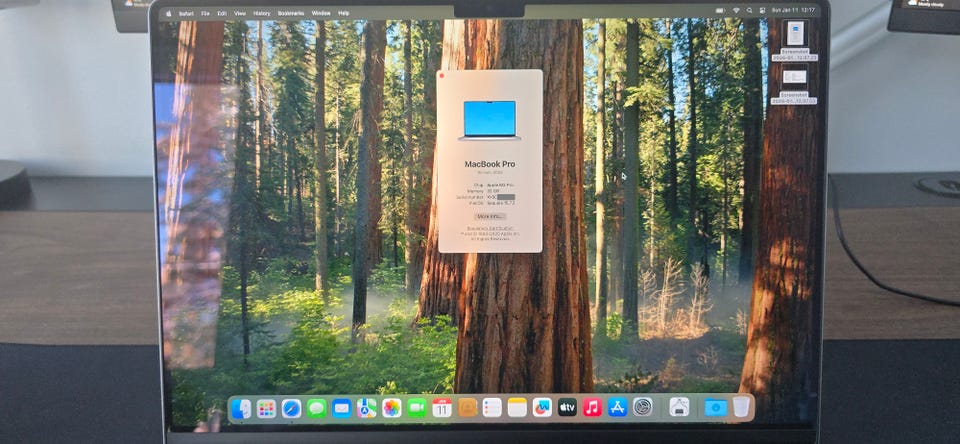Open Apple TV app in dock
960x444 pixels.
tap(567, 407)
